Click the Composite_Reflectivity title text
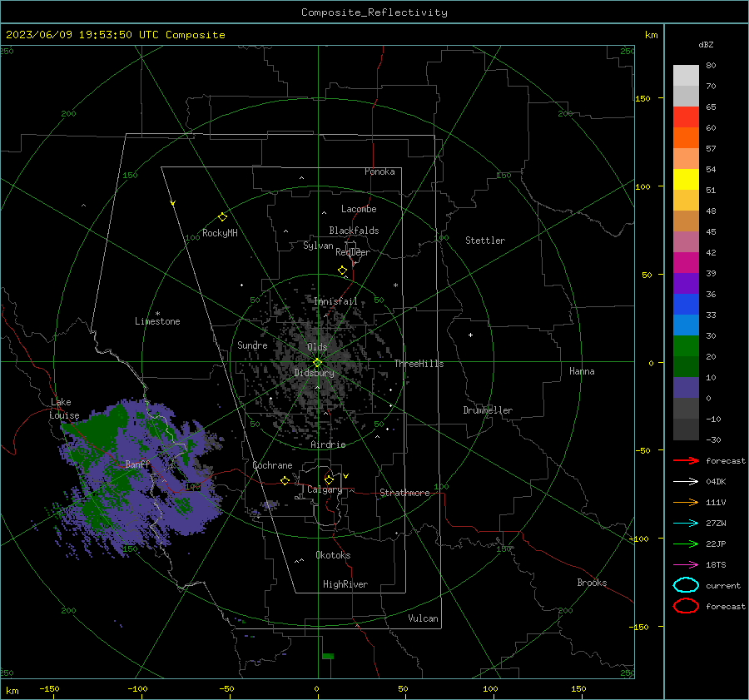Screen dimensions: 749x700 point(374,12)
